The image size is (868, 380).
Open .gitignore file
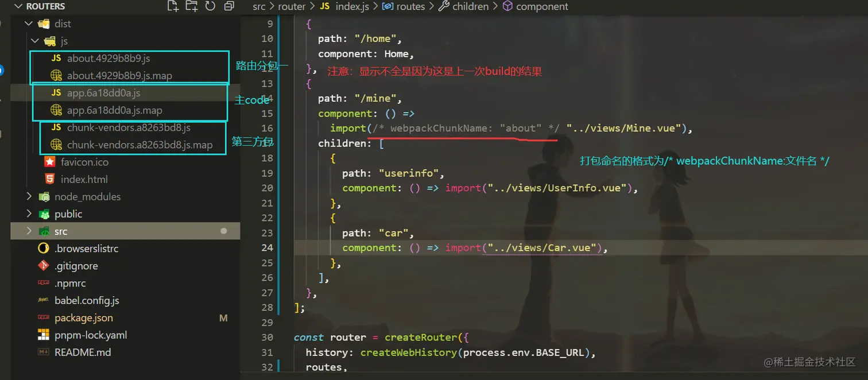pyautogui.click(x=76, y=266)
